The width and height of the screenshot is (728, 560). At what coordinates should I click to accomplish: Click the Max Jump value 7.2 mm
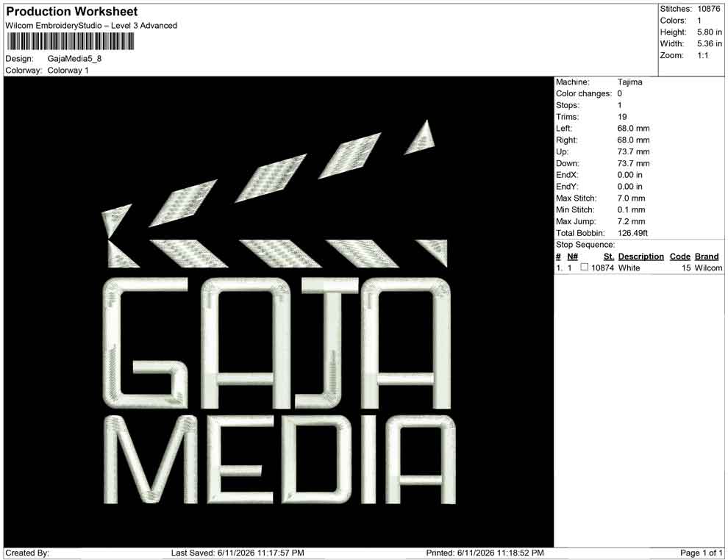tap(632, 221)
